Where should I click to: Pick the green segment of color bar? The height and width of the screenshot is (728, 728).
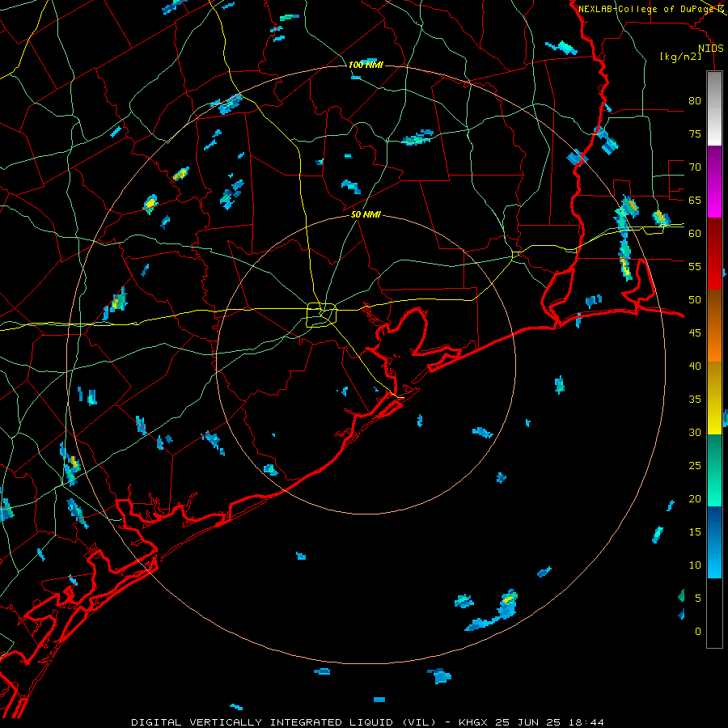tap(714, 470)
